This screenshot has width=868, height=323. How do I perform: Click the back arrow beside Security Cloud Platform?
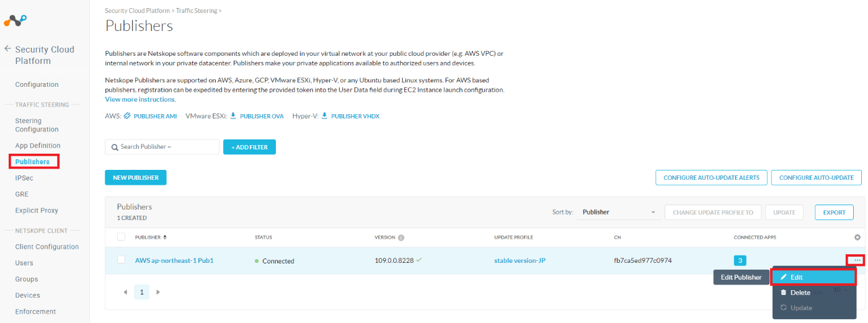click(7, 48)
